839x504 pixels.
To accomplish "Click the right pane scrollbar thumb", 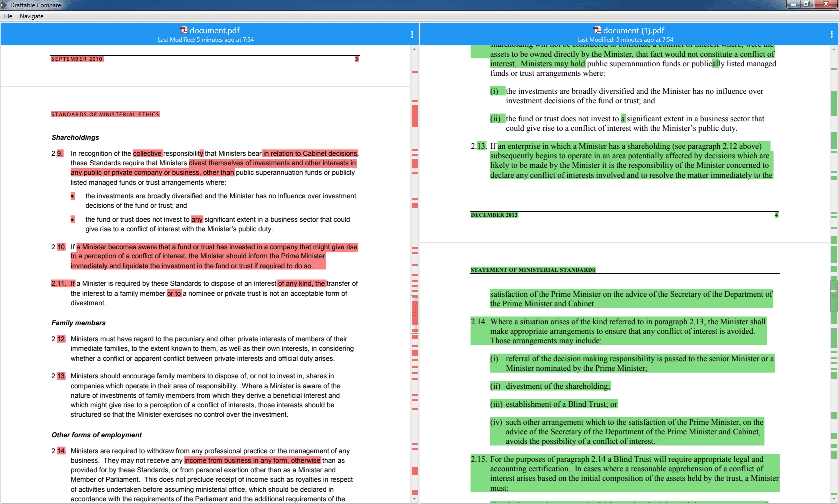I will [x=834, y=296].
